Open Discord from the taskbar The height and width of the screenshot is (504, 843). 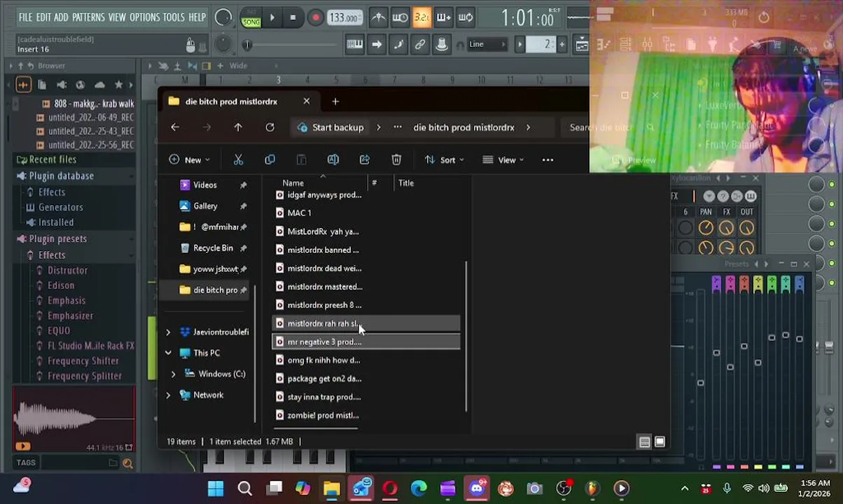point(477,489)
